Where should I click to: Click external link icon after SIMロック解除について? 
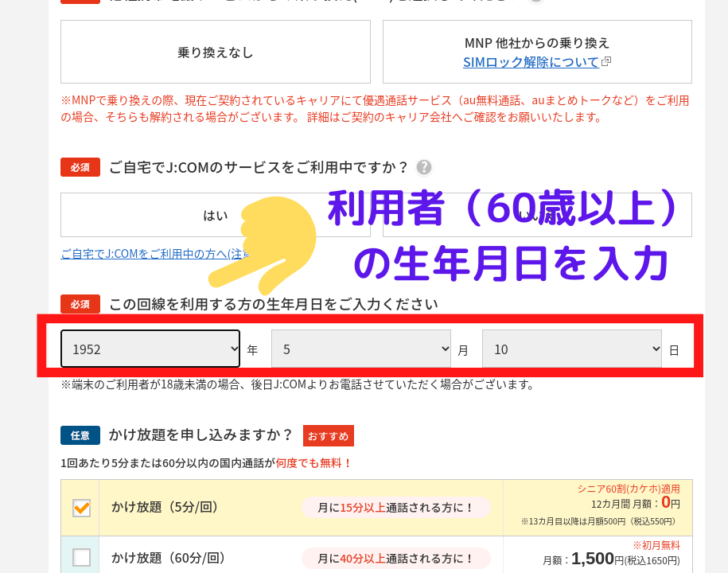pos(606,61)
